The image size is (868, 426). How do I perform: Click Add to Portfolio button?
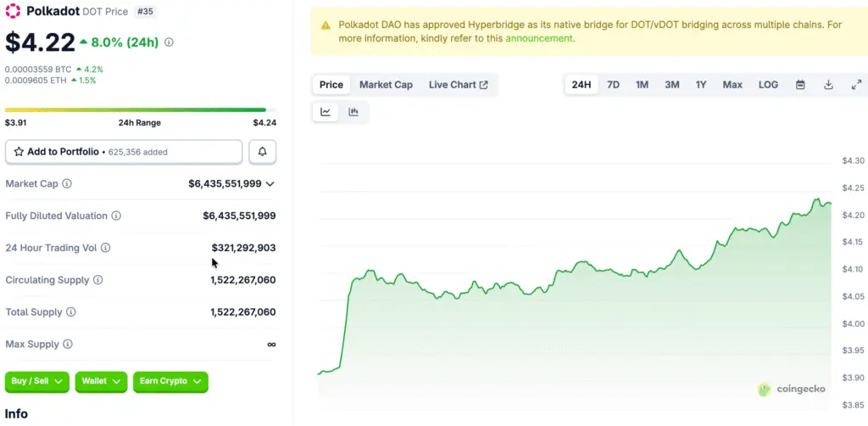pos(124,152)
